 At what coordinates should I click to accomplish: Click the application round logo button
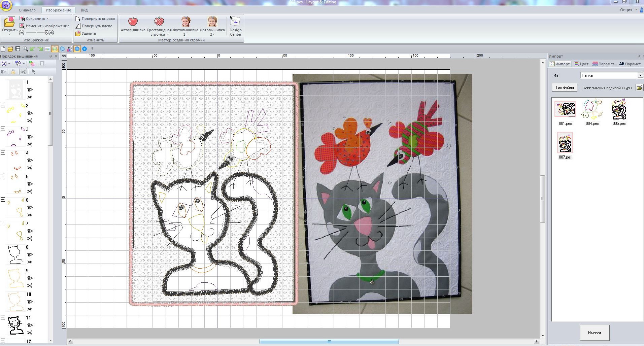click(x=6, y=5)
